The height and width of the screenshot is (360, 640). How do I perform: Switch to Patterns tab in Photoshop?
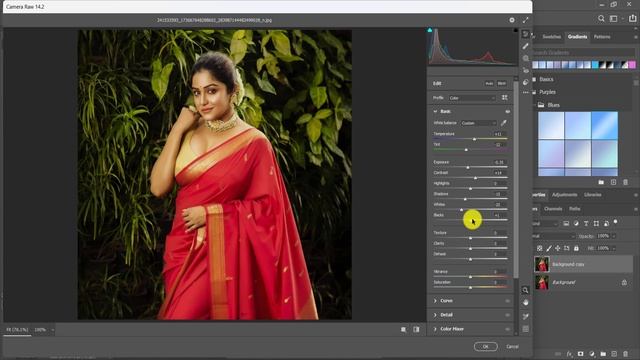pyautogui.click(x=602, y=37)
